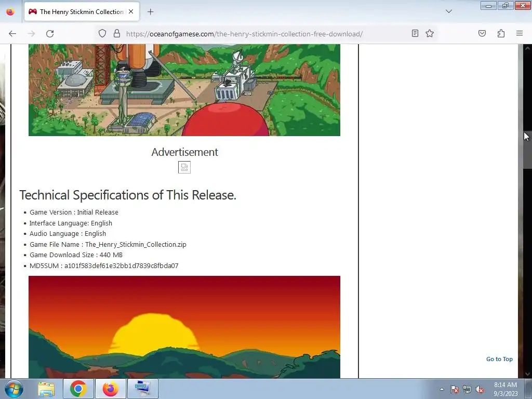Click the scrollbar up arrow
The image size is (532, 399).
527,48
